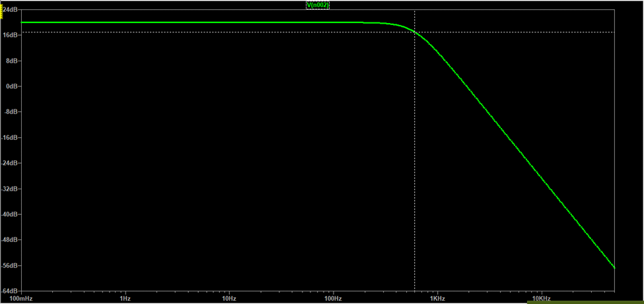Click the 100Hz frequency axis label
This screenshot has width=644, height=304.
(x=333, y=299)
